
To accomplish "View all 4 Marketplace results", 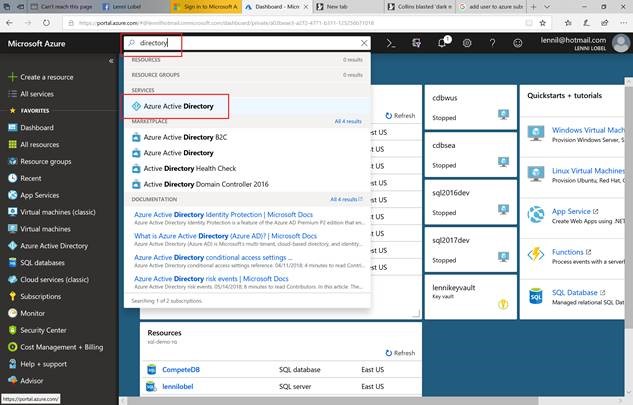I will click(x=348, y=121).
